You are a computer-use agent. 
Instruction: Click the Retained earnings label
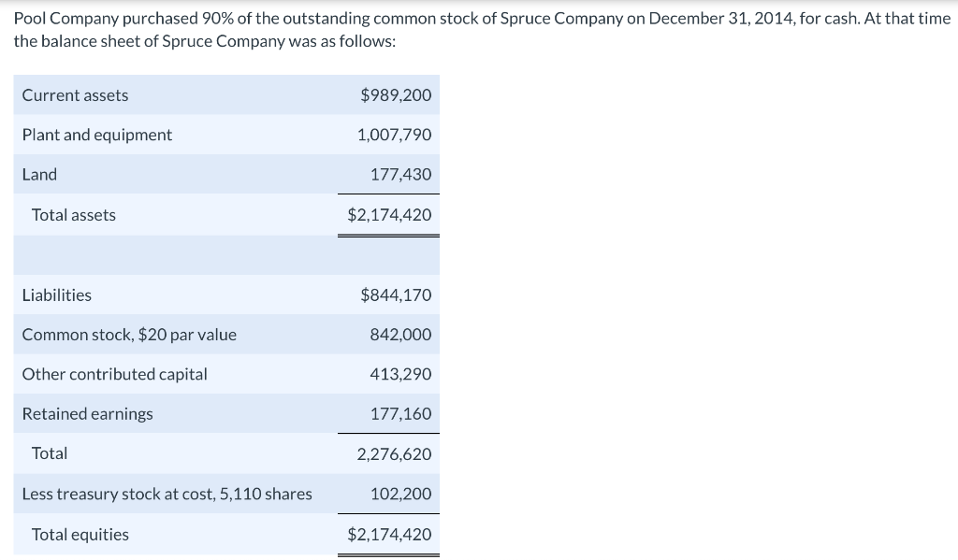click(x=87, y=413)
